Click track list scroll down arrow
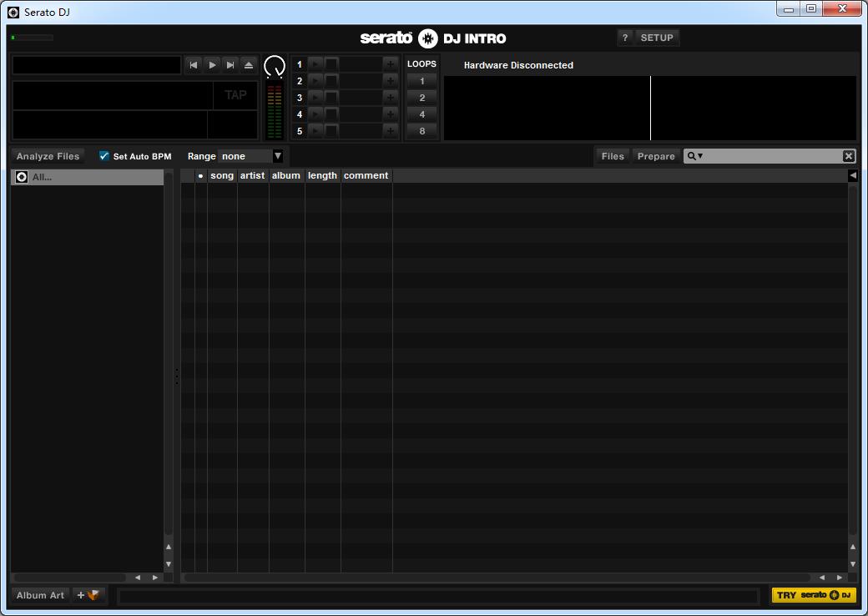 852,564
